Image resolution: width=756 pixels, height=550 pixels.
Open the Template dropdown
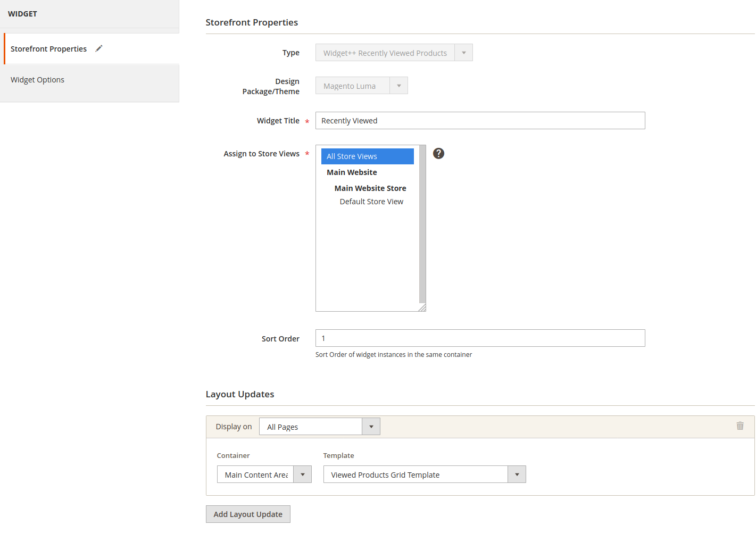(424, 474)
